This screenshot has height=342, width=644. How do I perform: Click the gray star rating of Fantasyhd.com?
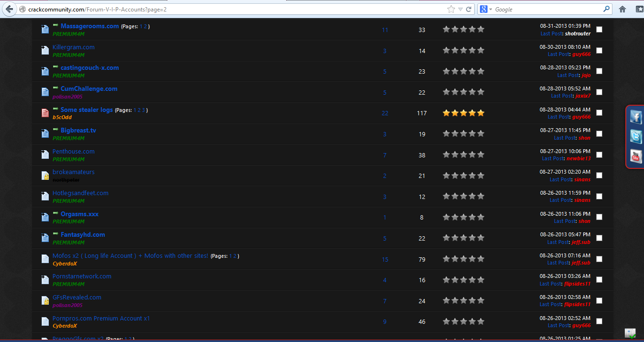(x=463, y=238)
